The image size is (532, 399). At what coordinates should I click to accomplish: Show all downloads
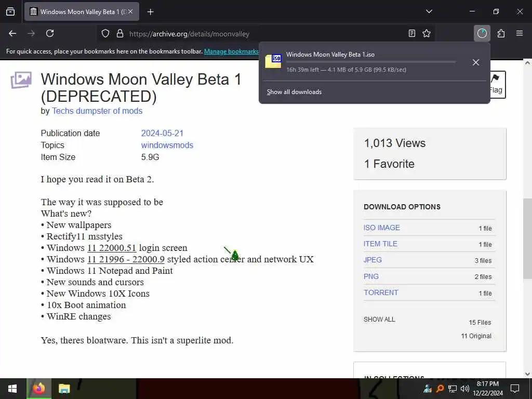294,92
